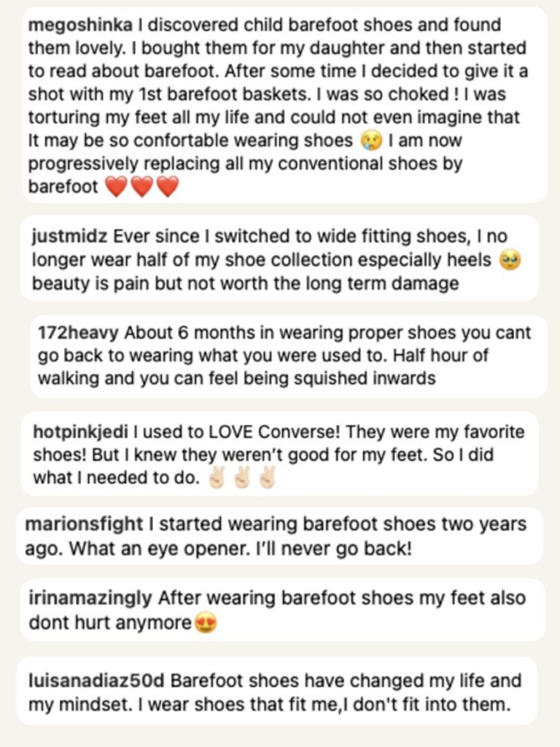
Task: Click the last red heart emoji
Action: pos(168,187)
